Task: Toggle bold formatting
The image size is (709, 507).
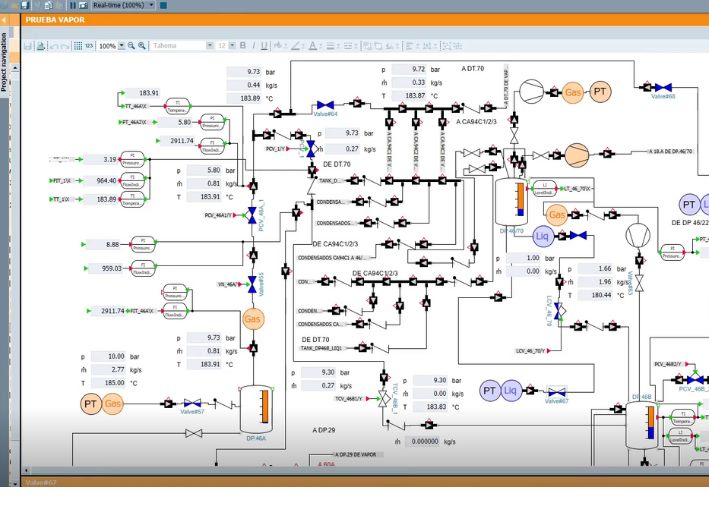Action: coord(243,46)
